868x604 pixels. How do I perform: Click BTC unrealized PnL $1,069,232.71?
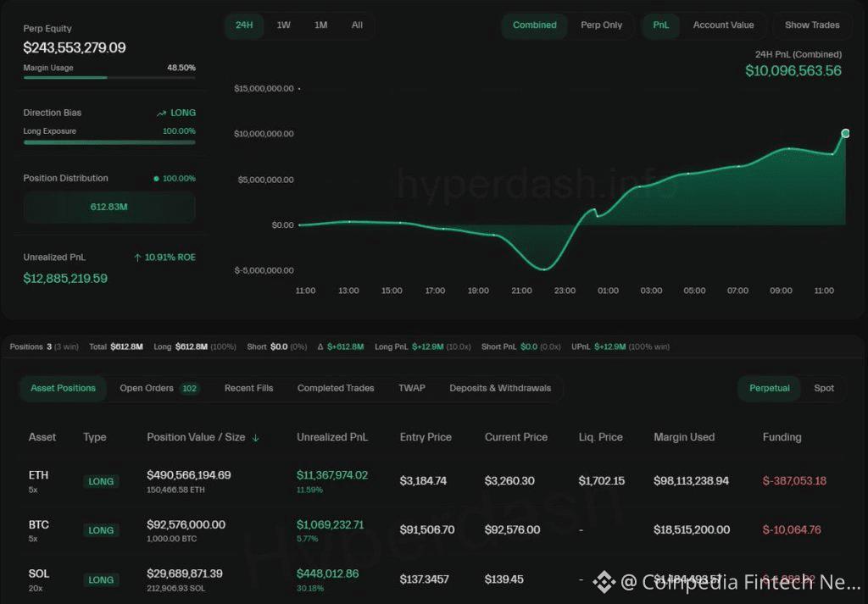coord(331,524)
